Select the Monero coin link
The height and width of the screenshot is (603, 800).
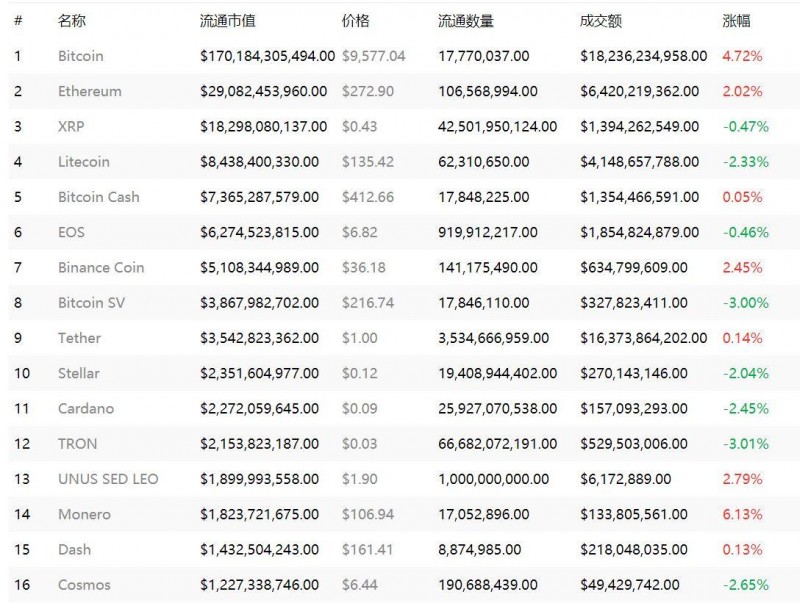(x=84, y=514)
